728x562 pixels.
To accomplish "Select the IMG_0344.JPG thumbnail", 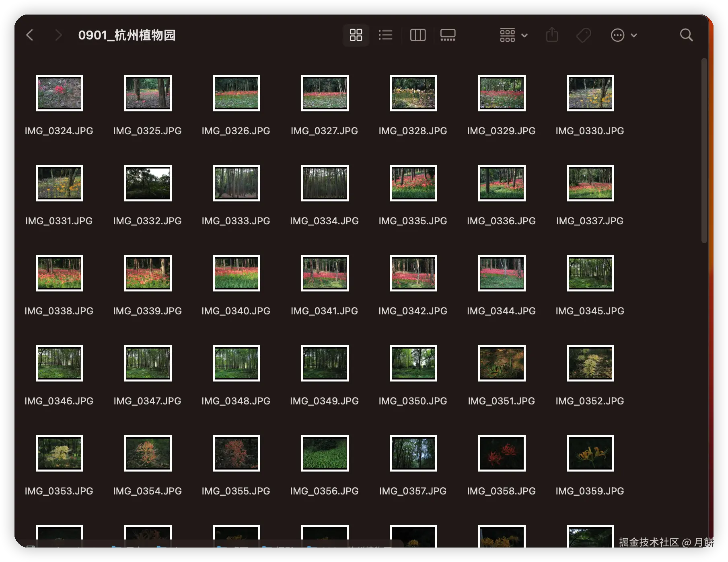I will click(x=502, y=273).
